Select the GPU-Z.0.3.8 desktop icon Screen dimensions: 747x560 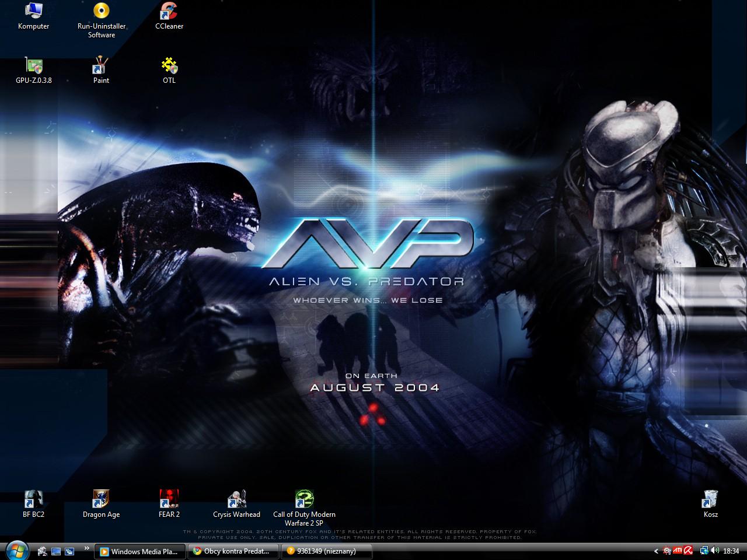(x=33, y=71)
